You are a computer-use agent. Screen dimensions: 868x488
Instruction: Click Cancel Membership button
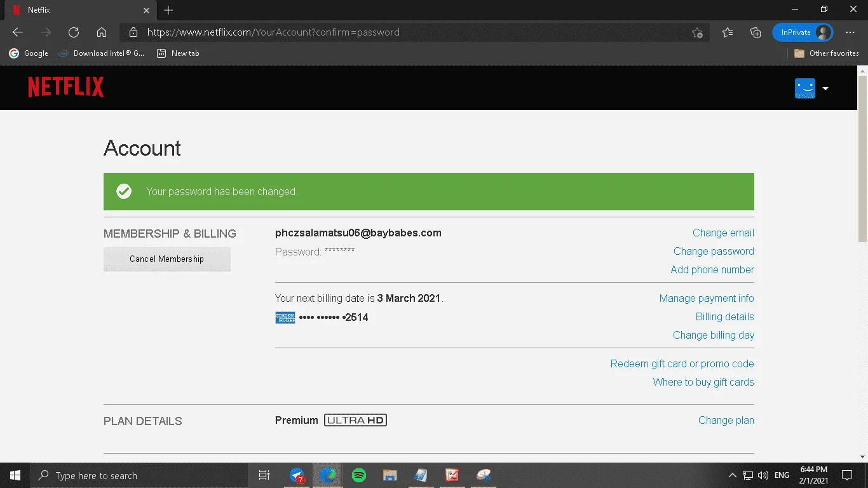167,259
